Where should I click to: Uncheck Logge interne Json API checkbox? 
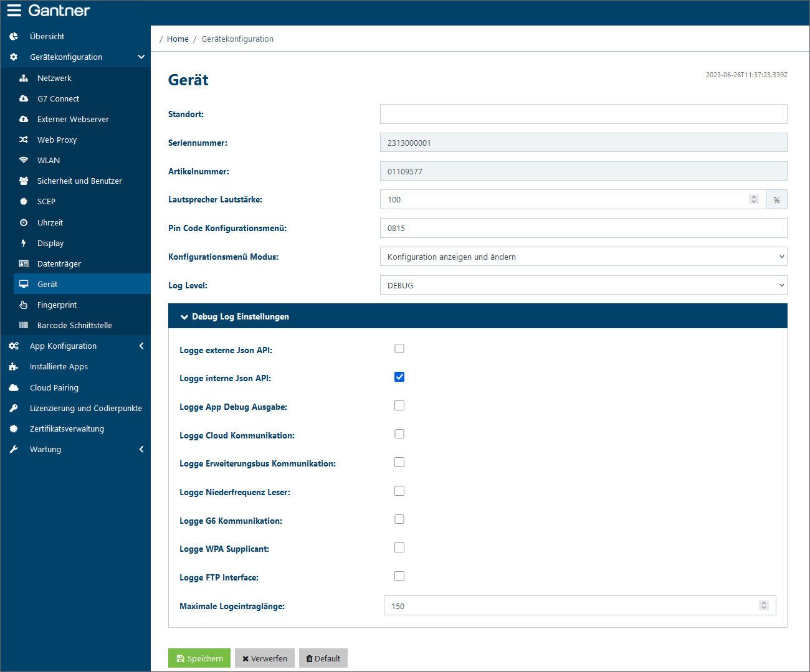pos(399,377)
